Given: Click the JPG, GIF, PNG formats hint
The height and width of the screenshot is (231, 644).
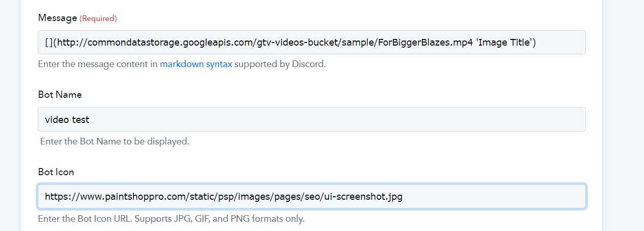Looking at the screenshot, I should (171, 219).
